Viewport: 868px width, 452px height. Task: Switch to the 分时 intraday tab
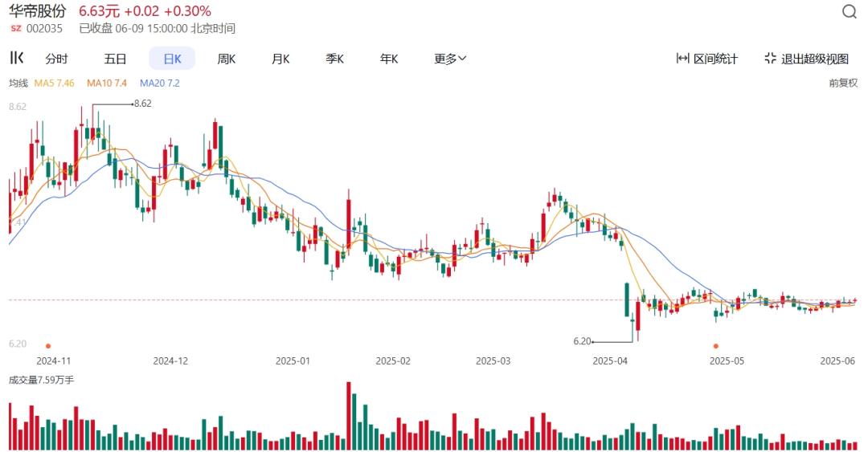tap(56, 59)
